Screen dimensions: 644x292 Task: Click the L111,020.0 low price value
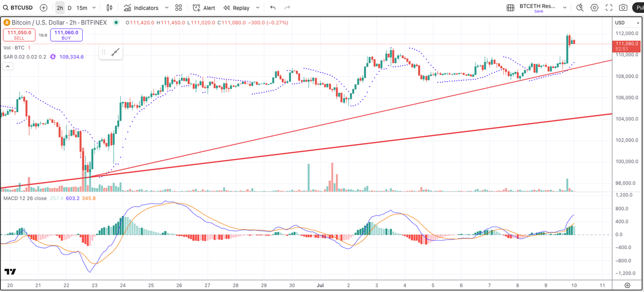pyautogui.click(x=201, y=23)
